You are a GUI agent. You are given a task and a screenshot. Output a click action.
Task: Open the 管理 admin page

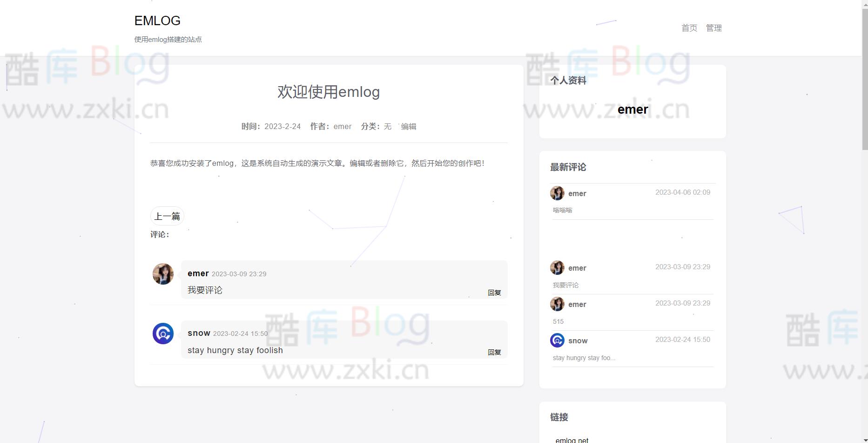click(x=713, y=27)
